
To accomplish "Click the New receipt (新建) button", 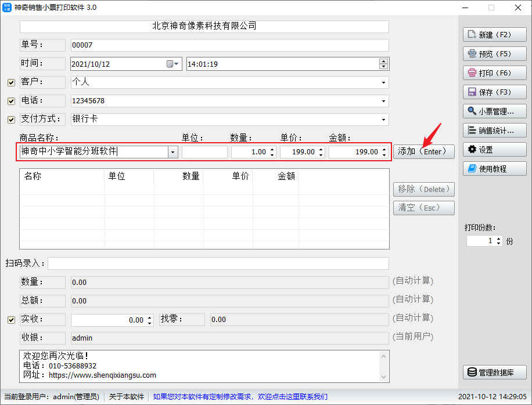I will 494,35.
